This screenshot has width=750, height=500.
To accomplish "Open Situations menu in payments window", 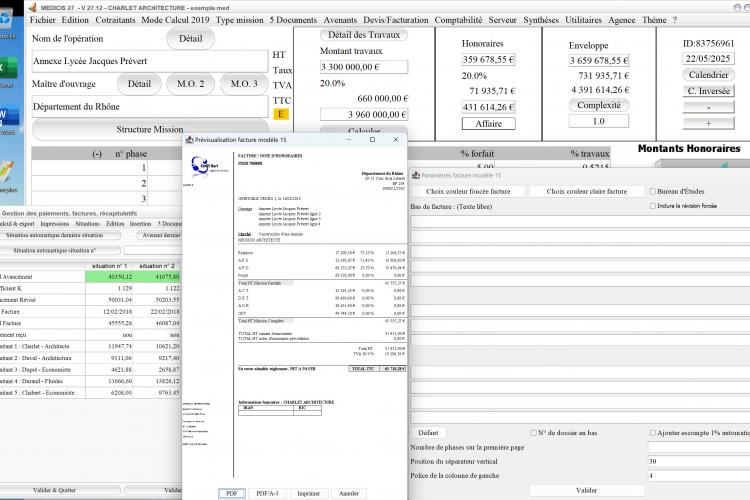I will click(x=88, y=224).
